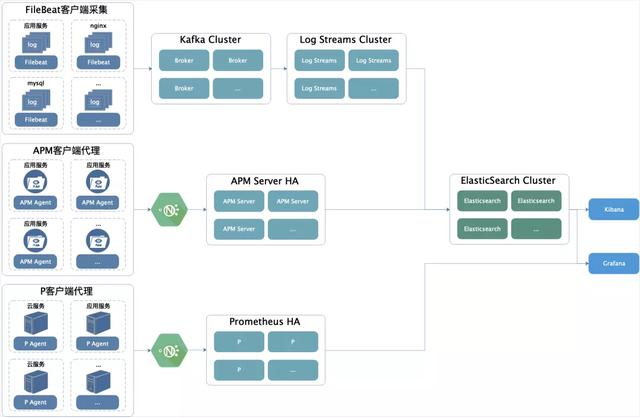Select the nginx log files icon
Viewport: 640px width, 418px height.
tap(97, 44)
